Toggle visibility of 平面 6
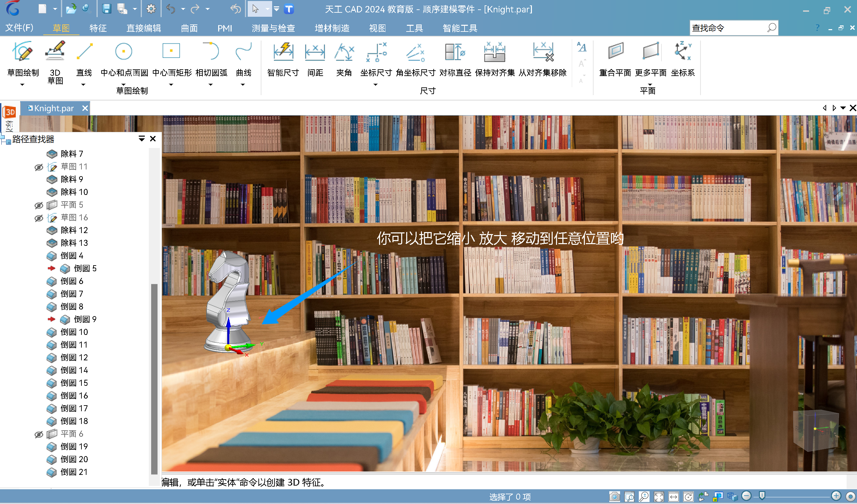The height and width of the screenshot is (504, 857). click(39, 434)
